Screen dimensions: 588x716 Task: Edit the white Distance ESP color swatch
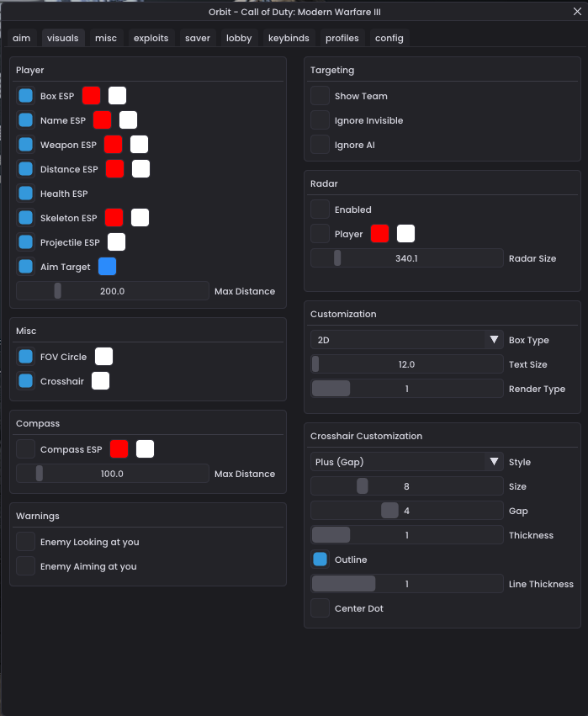140,169
